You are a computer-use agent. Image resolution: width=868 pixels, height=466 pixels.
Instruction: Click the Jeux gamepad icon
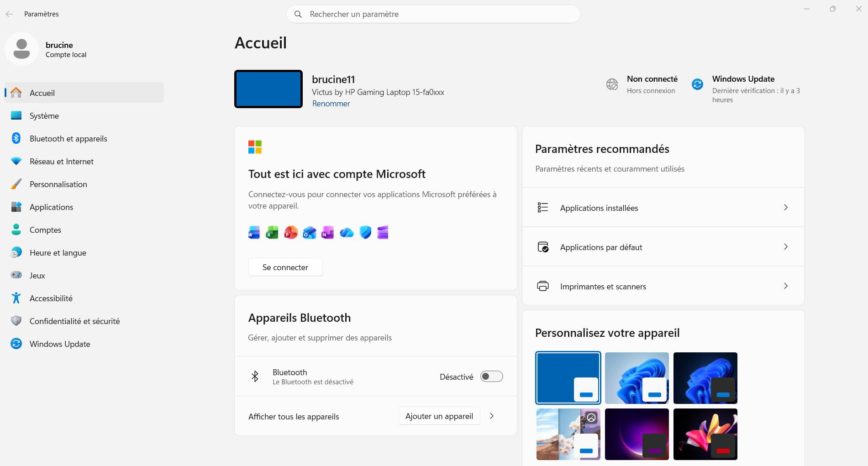coord(16,275)
